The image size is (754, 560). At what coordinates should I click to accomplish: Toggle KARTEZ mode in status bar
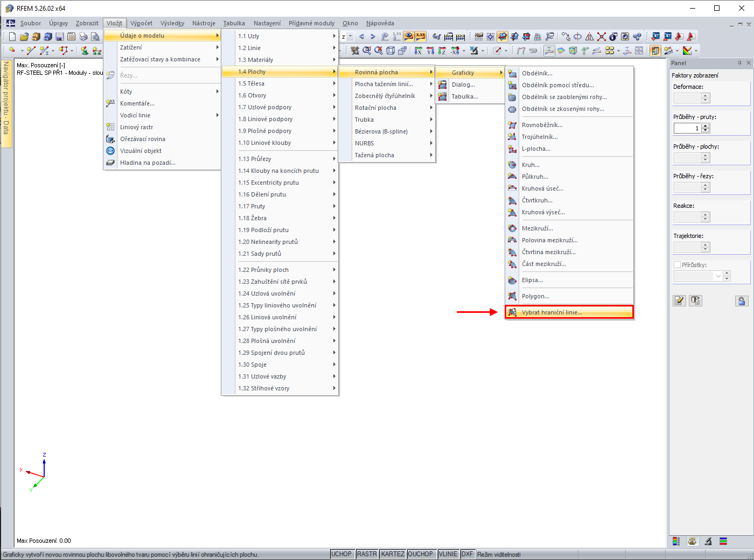pyautogui.click(x=393, y=554)
